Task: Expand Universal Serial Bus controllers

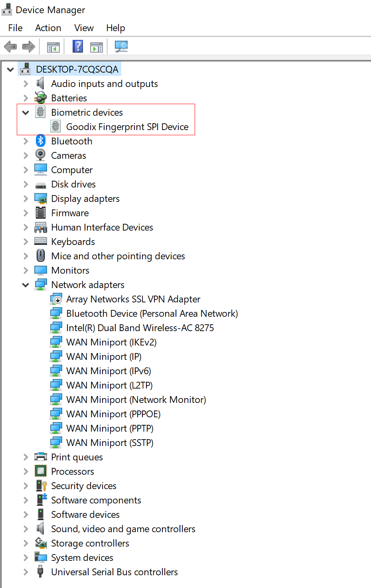Action: click(x=26, y=572)
